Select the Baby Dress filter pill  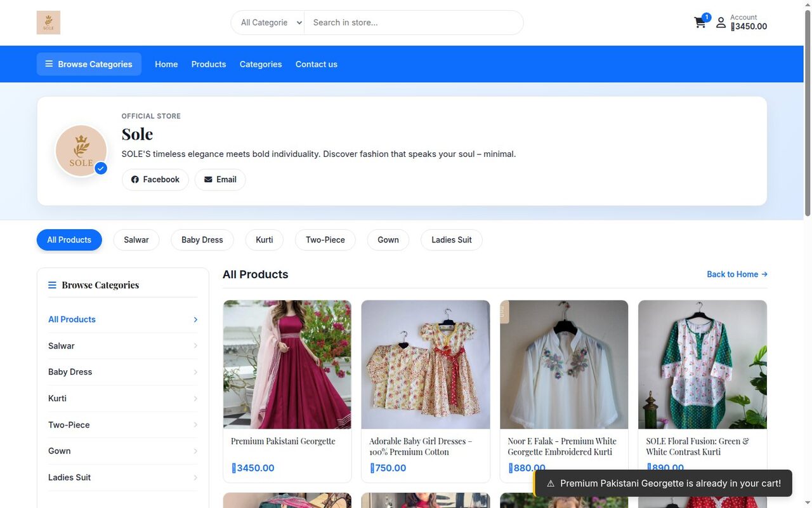pyautogui.click(x=202, y=240)
